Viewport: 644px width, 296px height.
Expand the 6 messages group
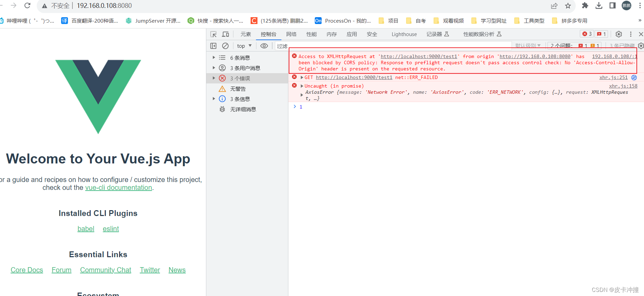tap(214, 58)
